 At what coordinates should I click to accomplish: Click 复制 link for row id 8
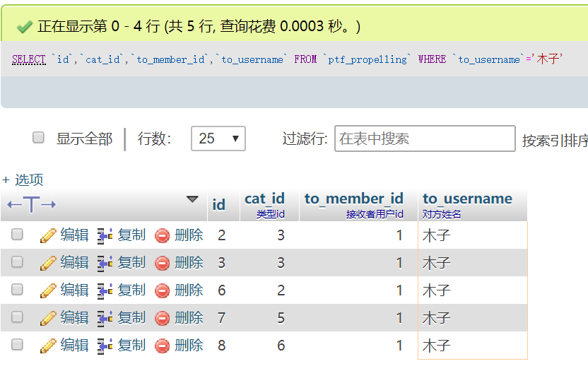(131, 345)
